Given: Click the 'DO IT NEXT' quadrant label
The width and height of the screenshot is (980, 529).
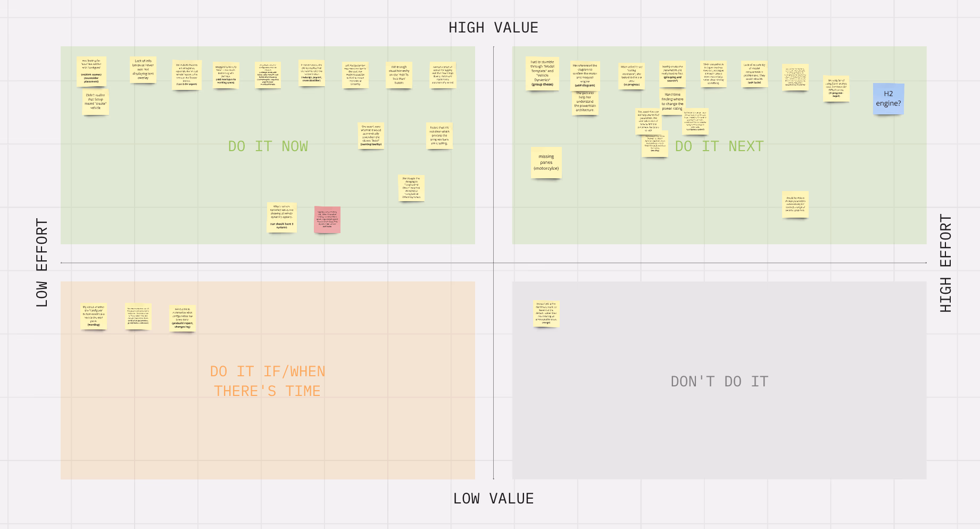Looking at the screenshot, I should click(x=719, y=146).
